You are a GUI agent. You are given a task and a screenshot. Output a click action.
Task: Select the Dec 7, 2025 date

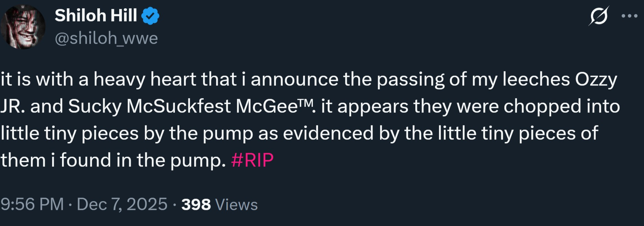pos(122,204)
